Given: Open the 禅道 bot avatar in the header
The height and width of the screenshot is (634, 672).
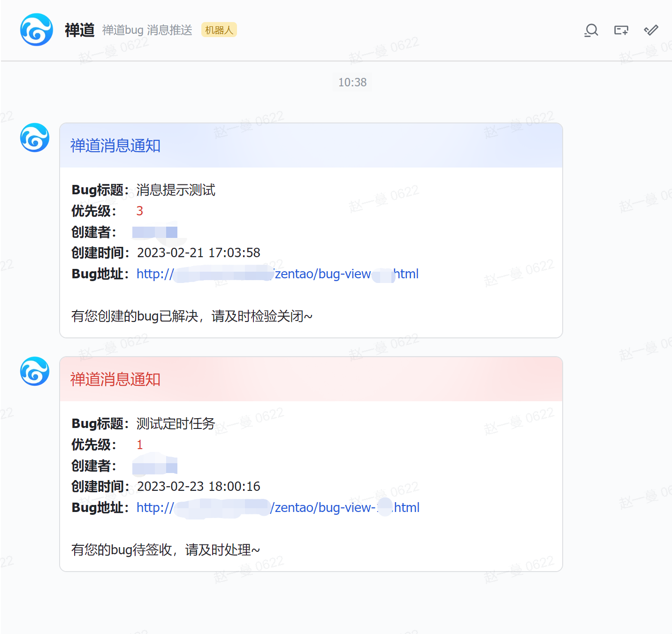Looking at the screenshot, I should click(x=37, y=30).
